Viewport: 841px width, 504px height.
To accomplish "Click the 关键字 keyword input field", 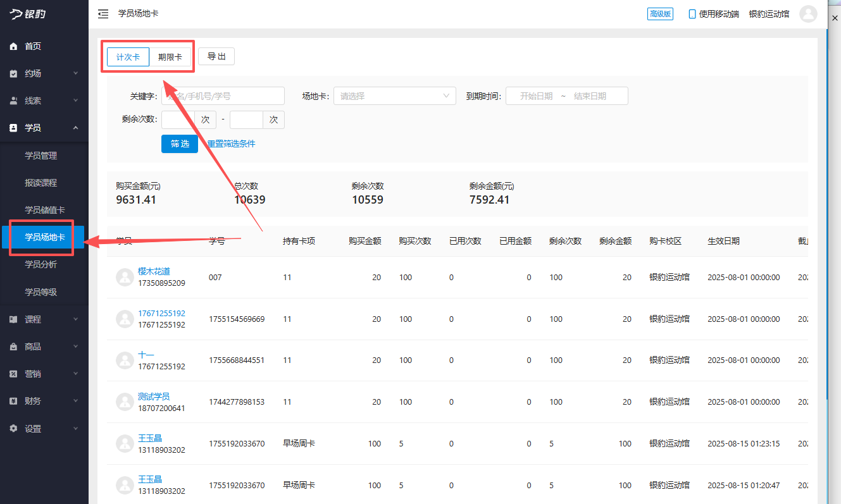I will [223, 96].
